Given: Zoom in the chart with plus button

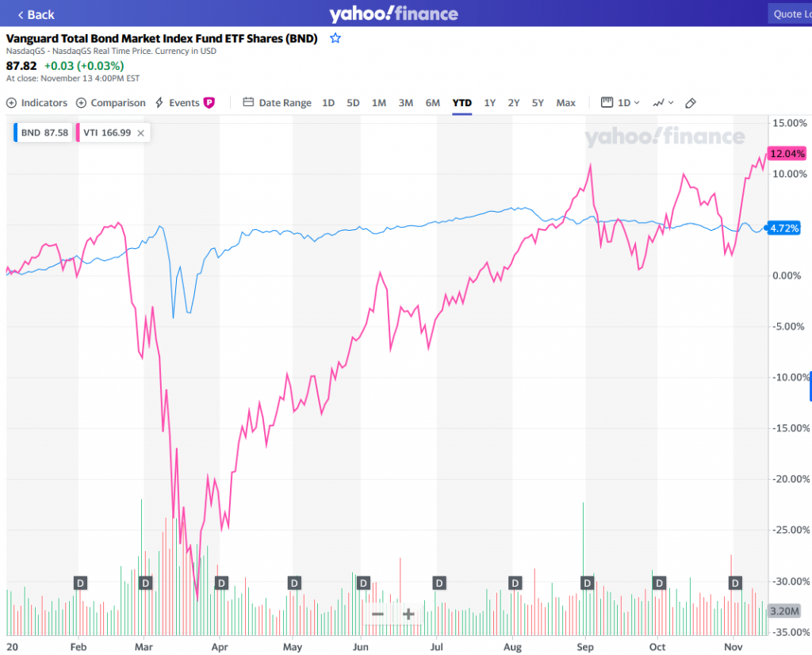Looking at the screenshot, I should (x=408, y=614).
